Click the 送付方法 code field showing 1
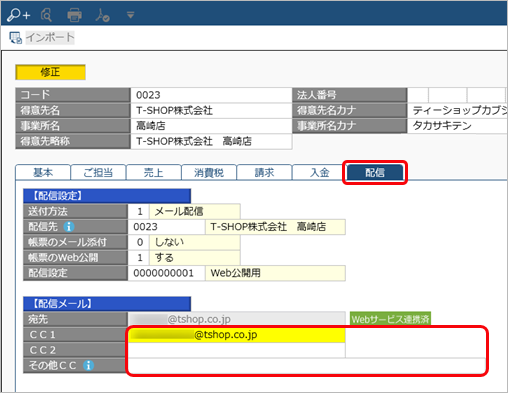 pyautogui.click(x=139, y=211)
